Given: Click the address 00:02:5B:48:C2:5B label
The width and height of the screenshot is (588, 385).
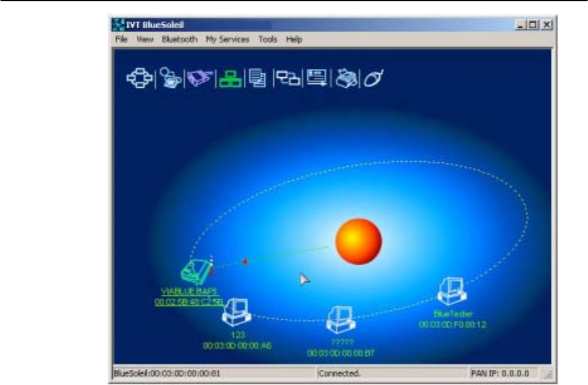Looking at the screenshot, I should tap(189, 302).
